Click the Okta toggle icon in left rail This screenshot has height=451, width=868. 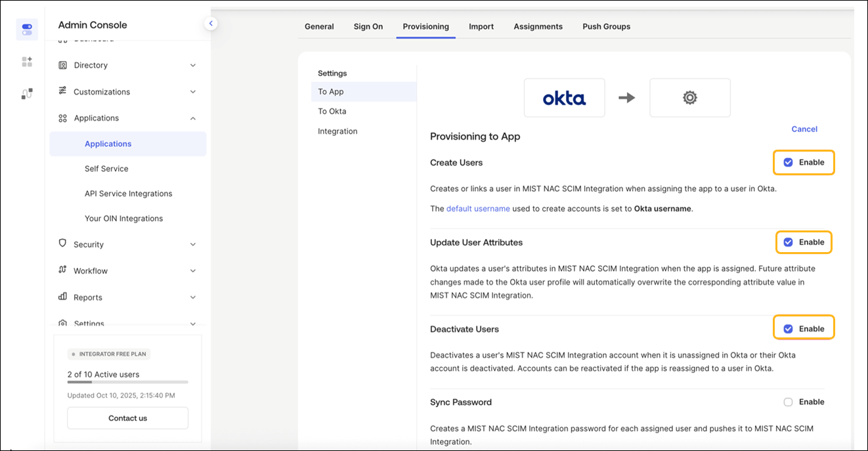27,30
